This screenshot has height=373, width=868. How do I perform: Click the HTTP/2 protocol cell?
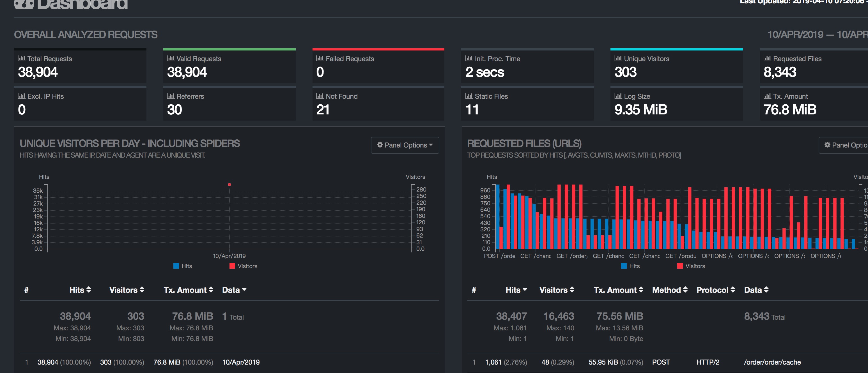pos(708,362)
